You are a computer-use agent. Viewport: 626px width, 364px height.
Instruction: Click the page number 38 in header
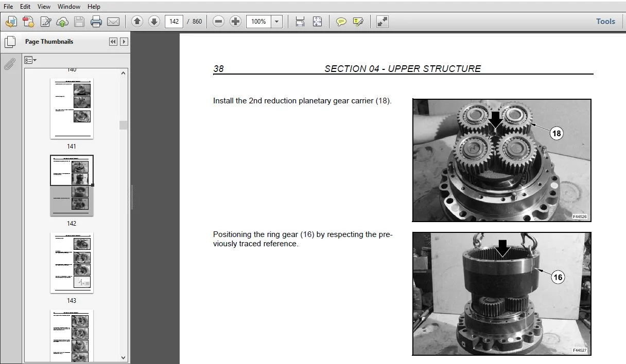[x=218, y=69]
